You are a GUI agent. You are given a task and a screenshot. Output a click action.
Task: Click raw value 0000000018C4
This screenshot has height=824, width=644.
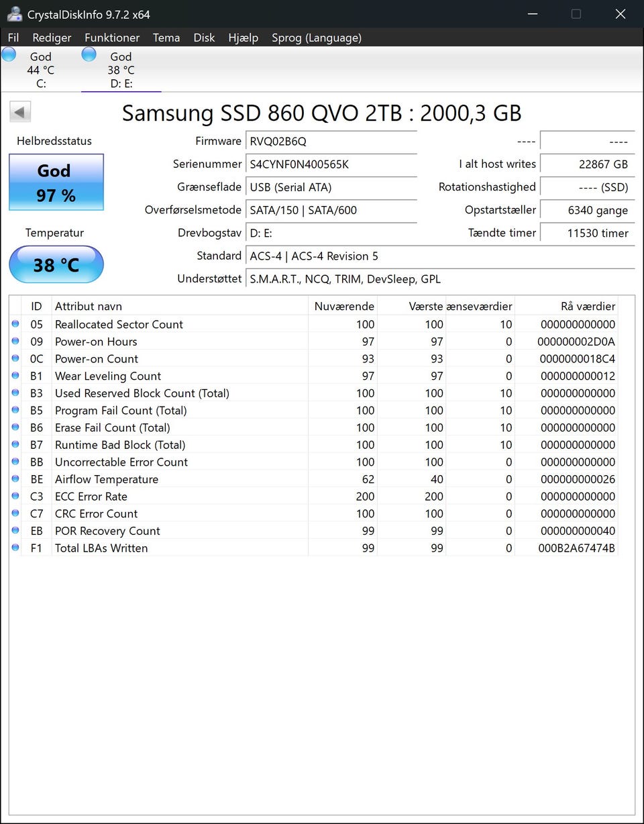(x=577, y=358)
